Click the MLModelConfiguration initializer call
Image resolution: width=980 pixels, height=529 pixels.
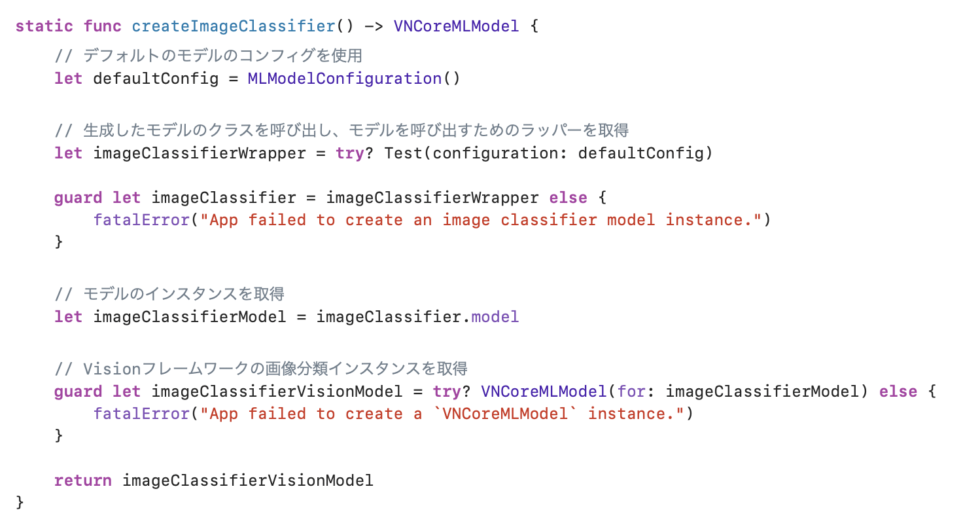click(354, 79)
